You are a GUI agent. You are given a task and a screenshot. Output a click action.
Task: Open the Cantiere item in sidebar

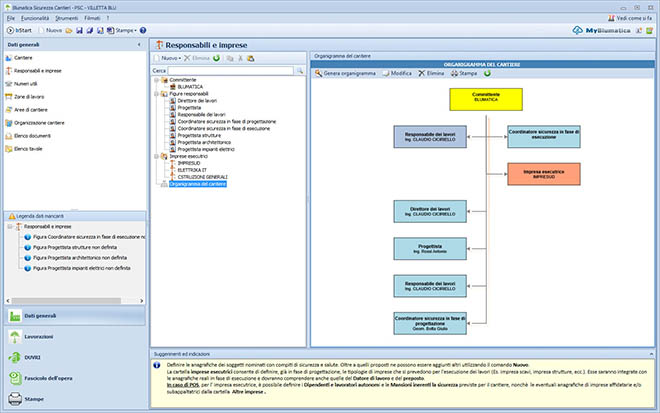coord(22,58)
